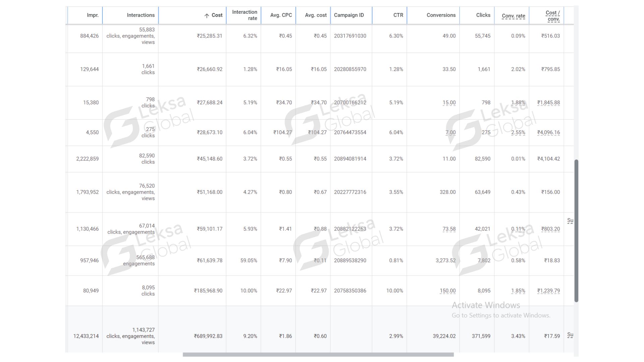This screenshot has height=362, width=644.
Task: Sort table by Impr. column header
Action: click(x=93, y=15)
